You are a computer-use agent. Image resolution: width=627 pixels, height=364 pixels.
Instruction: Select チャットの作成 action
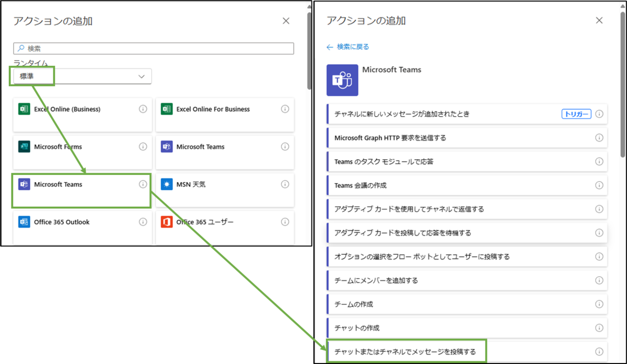(467, 328)
